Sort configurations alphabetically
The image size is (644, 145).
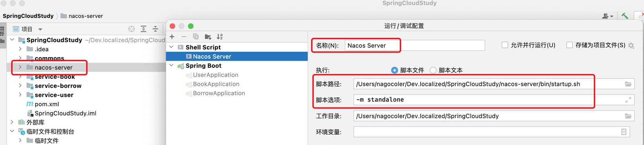click(x=220, y=37)
